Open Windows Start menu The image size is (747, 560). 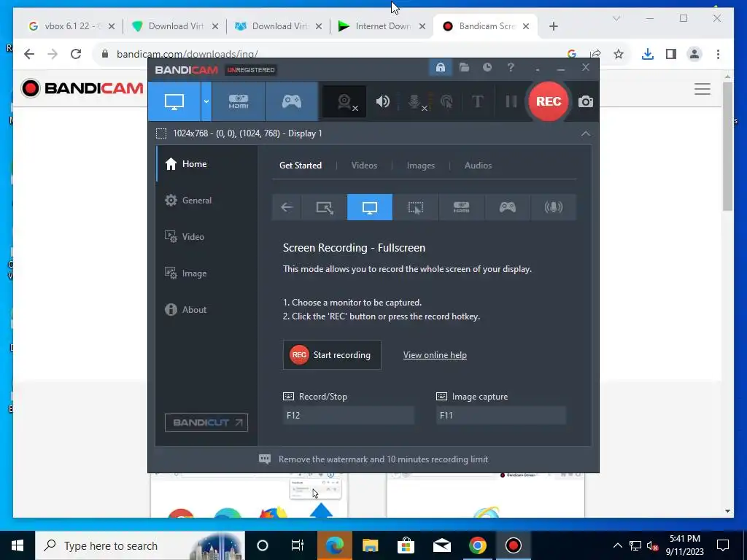pos(18,545)
